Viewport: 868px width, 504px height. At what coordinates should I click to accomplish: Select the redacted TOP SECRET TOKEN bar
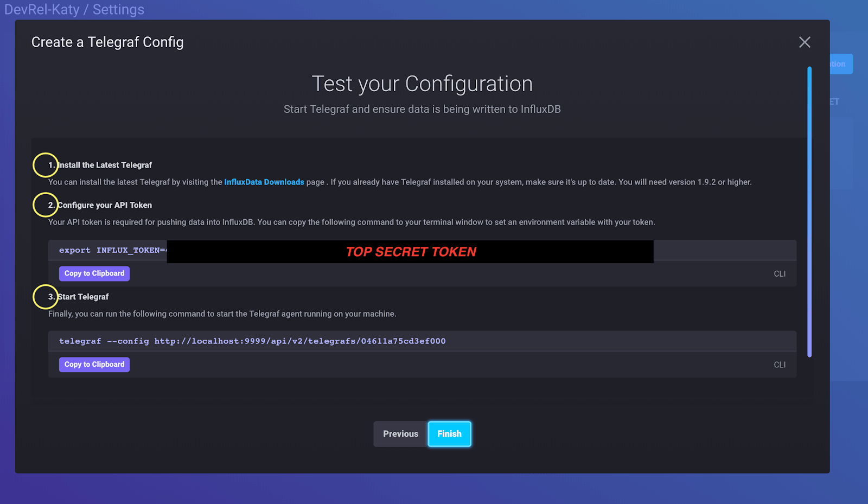(x=410, y=251)
